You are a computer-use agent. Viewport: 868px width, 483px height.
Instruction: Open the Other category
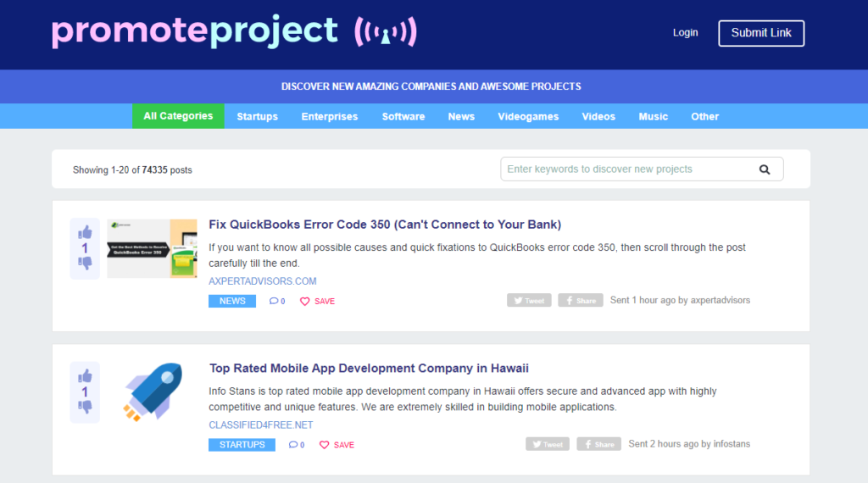click(704, 117)
